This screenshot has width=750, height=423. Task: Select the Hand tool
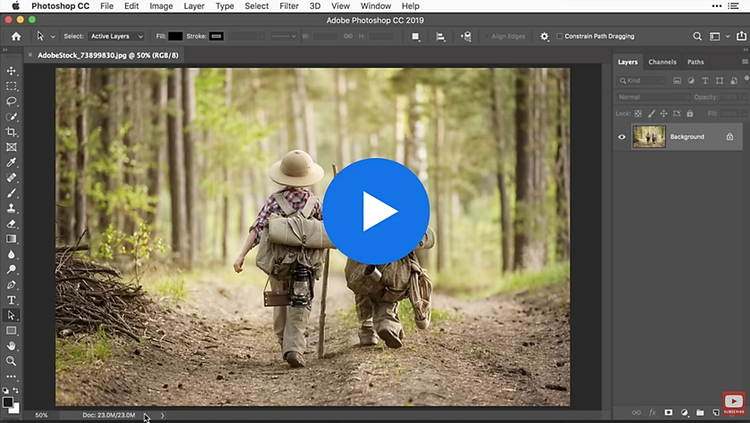(x=12, y=346)
